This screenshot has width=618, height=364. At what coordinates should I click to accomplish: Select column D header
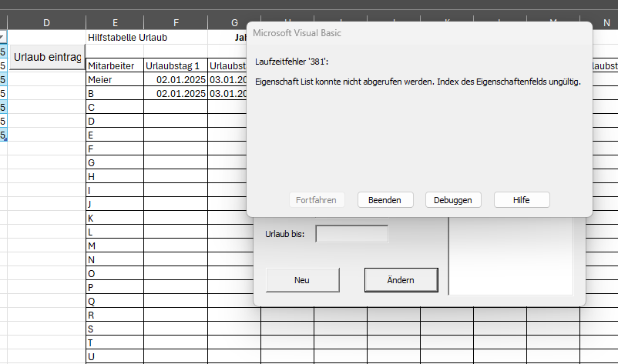(x=46, y=22)
